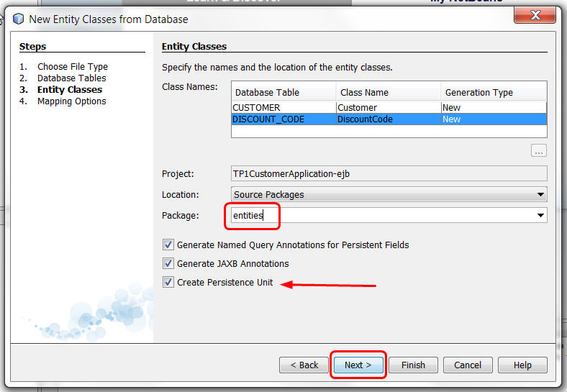Screen dimensions: 567x392
Task: Click the ellipsis browse button below table
Action: [x=539, y=151]
